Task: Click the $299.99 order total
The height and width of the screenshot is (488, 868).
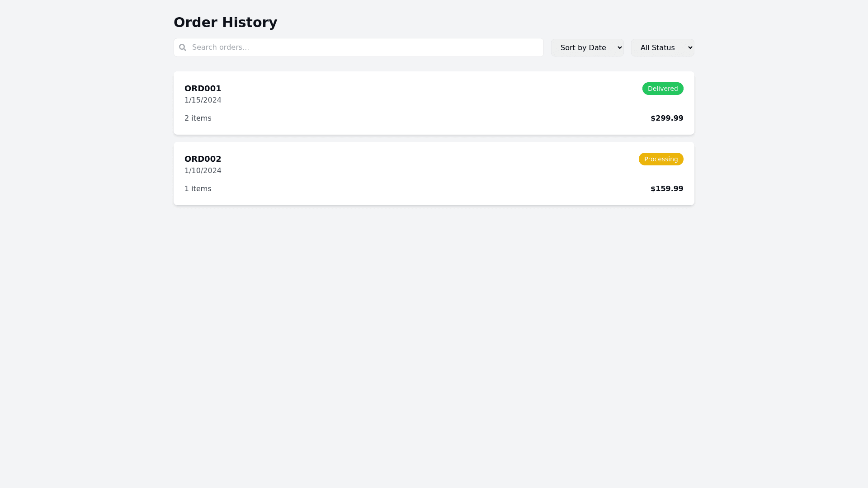Action: [x=666, y=118]
